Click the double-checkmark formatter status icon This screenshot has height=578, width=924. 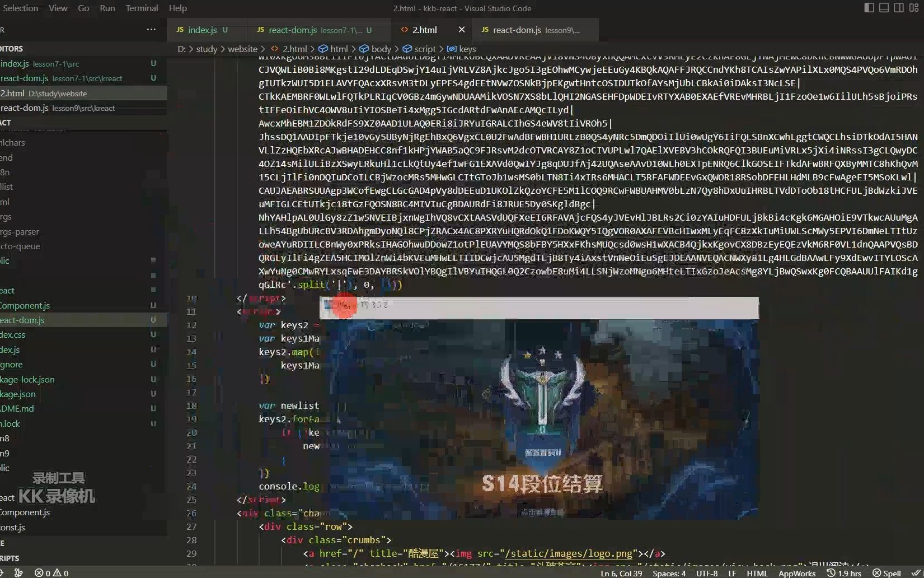point(916,572)
